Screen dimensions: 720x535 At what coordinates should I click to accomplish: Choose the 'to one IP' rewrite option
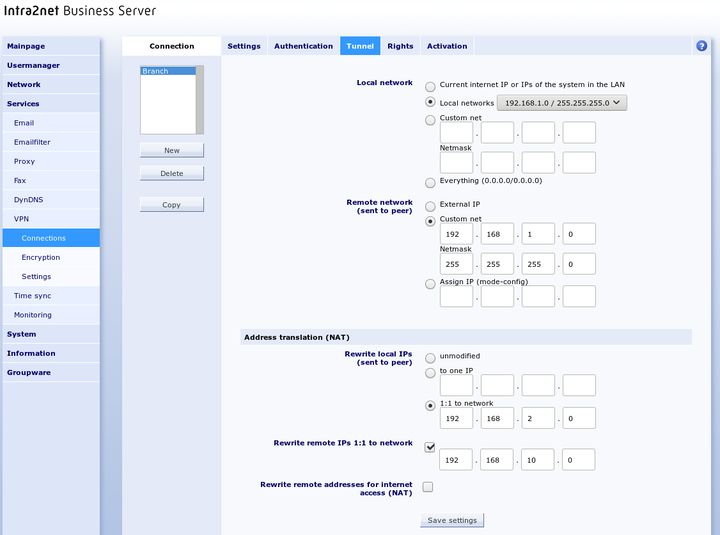click(430, 373)
